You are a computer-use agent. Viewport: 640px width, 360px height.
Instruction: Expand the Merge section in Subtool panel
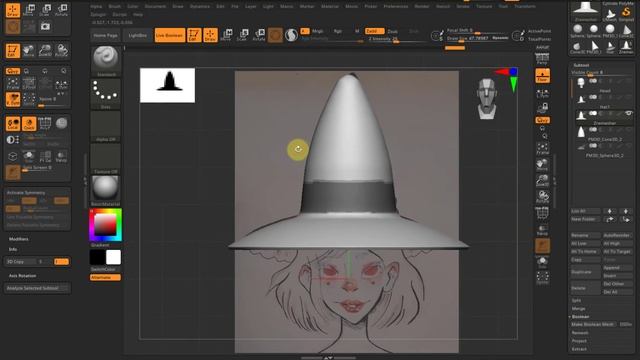pos(578,309)
